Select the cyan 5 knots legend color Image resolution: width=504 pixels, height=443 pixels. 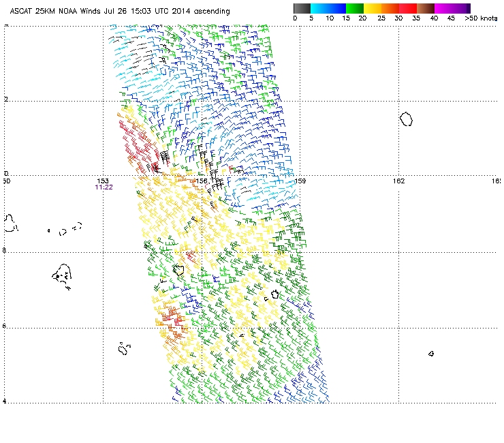(x=320, y=8)
